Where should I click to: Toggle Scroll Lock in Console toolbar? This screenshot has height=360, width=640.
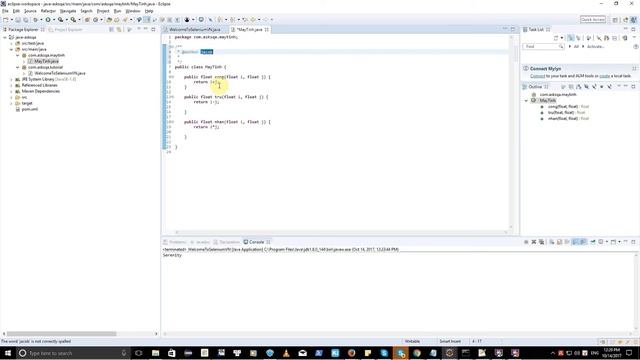tap(559, 242)
